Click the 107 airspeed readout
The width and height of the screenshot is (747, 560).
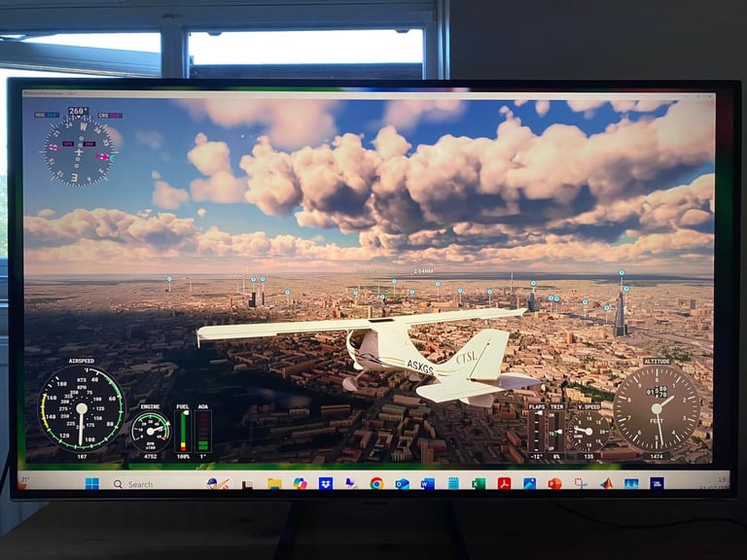[x=82, y=457]
